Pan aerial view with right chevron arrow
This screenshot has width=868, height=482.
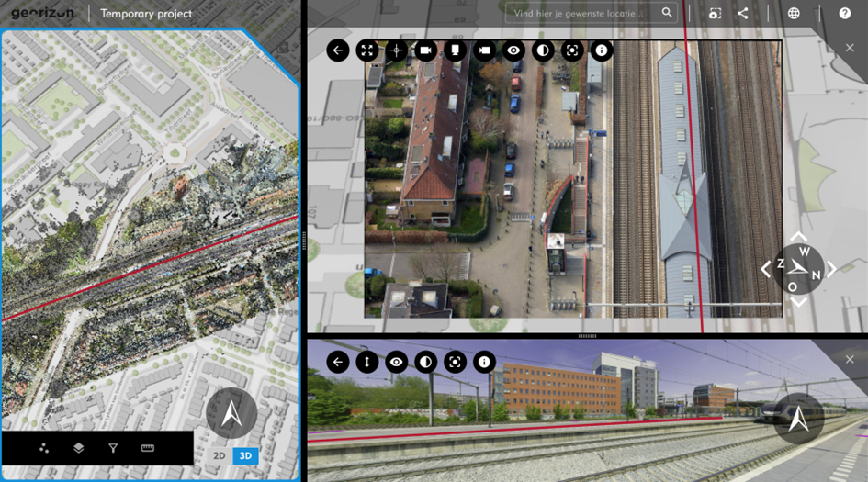(x=831, y=270)
